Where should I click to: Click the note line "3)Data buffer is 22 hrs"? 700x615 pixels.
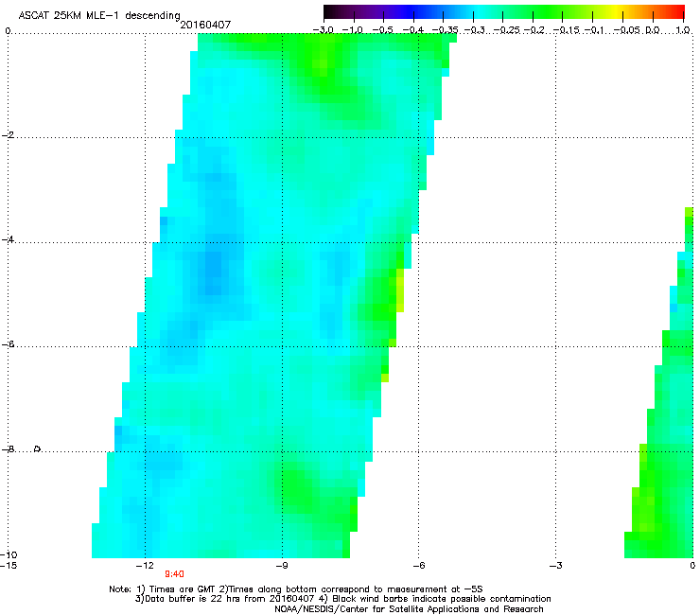pyautogui.click(x=342, y=599)
